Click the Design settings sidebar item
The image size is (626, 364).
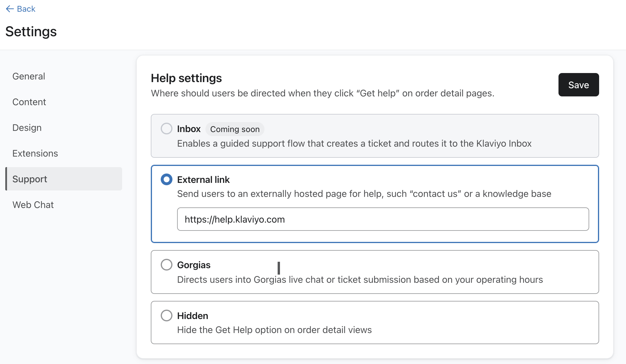(27, 127)
